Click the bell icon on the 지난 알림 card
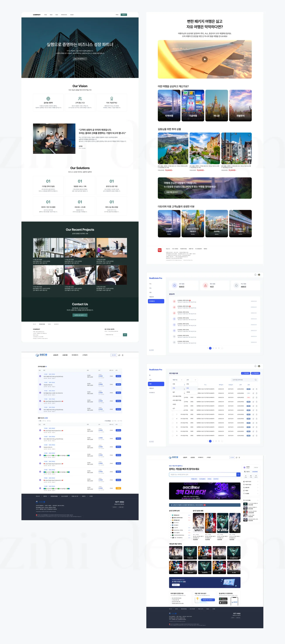This screenshot has width=285, height=644. 236,285
